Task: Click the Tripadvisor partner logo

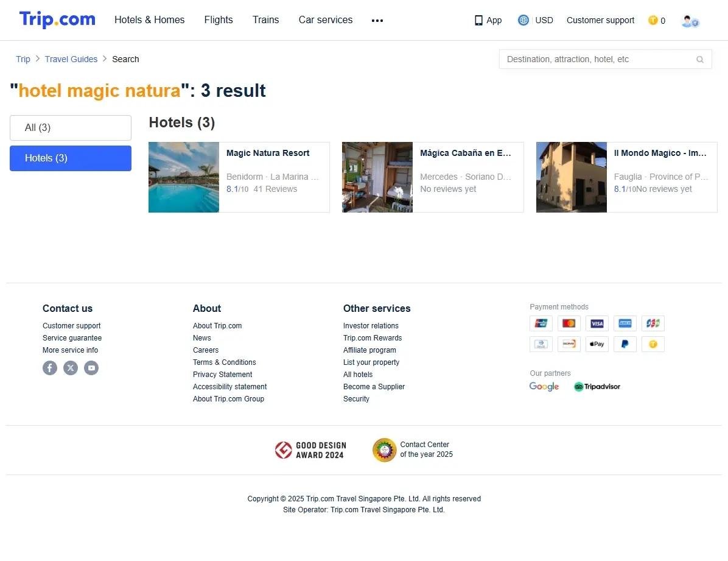Action: point(597,387)
